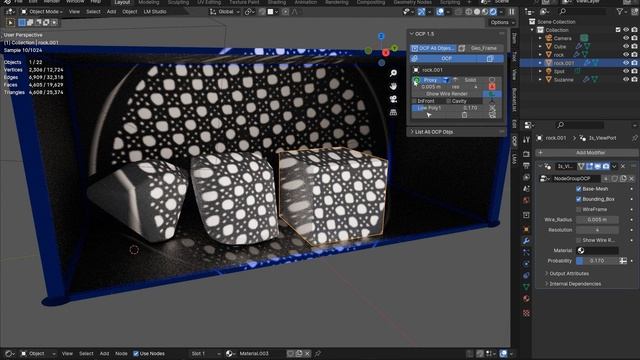Disable Spot in renders camera icon
640x360 pixels.
pos(634,71)
